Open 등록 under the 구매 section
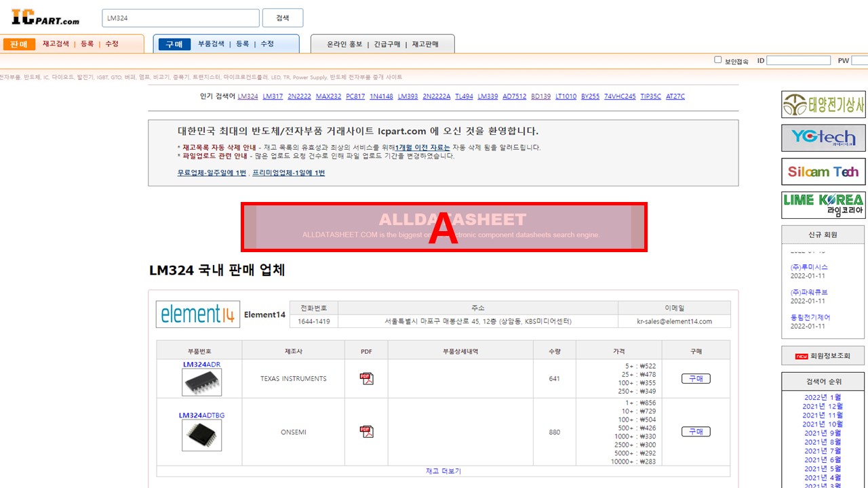 pyautogui.click(x=242, y=43)
